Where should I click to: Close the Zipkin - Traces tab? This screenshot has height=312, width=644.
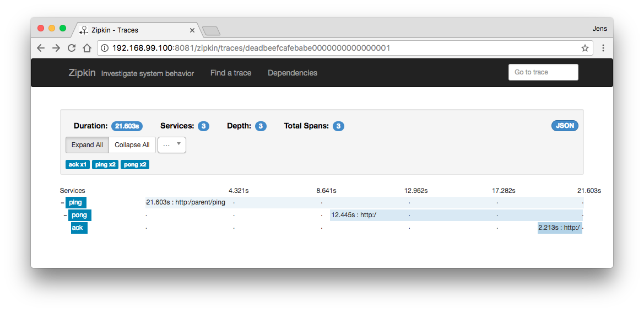click(x=192, y=30)
